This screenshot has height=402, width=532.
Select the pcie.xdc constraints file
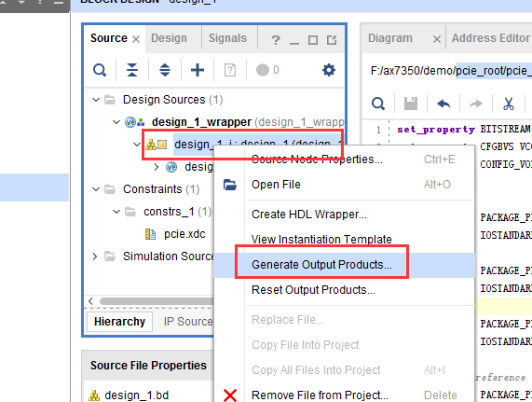[x=184, y=234]
